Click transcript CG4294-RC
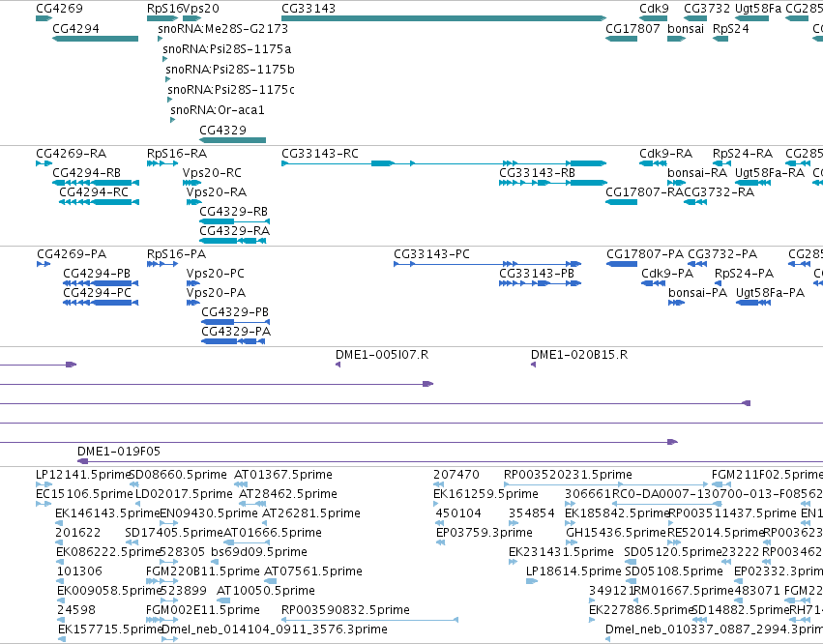The image size is (823, 644). 100,202
